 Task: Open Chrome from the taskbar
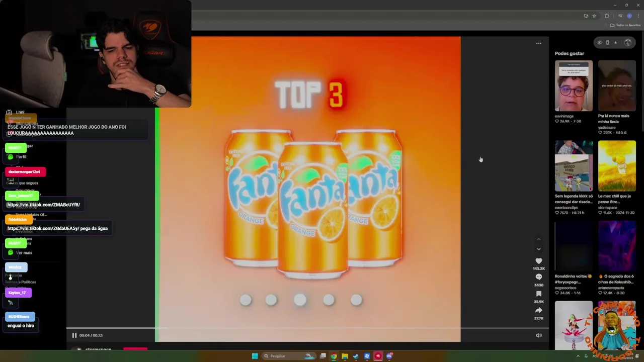pos(334,356)
